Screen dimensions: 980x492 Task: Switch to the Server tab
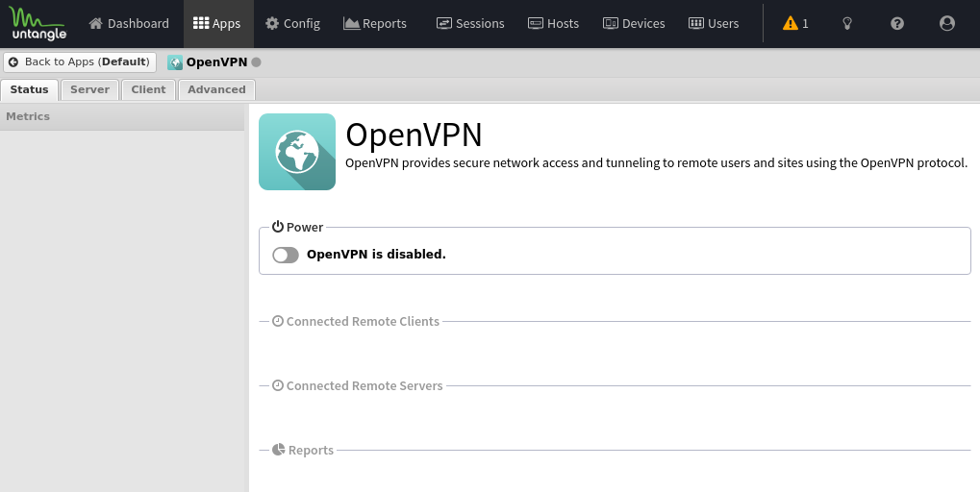coord(90,90)
